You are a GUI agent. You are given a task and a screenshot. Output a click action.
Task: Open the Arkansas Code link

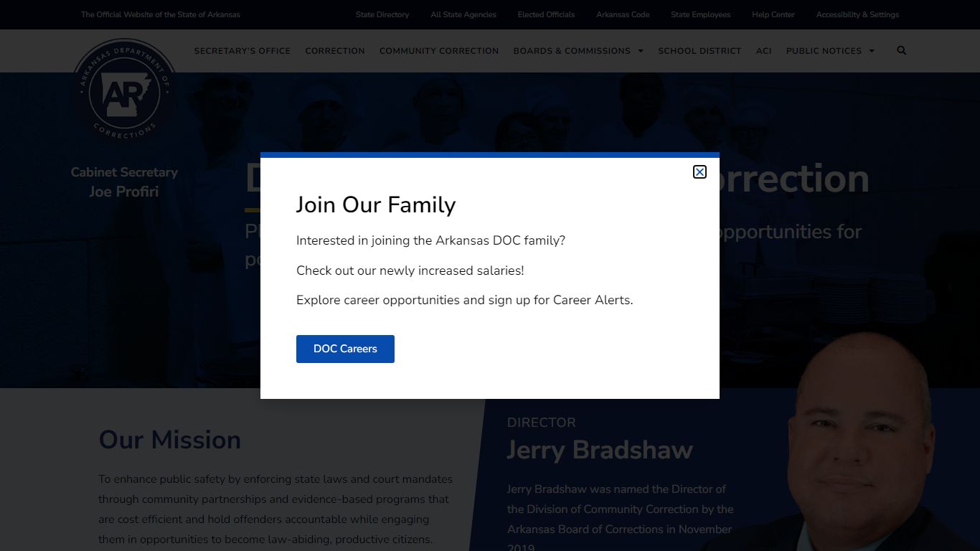click(623, 14)
